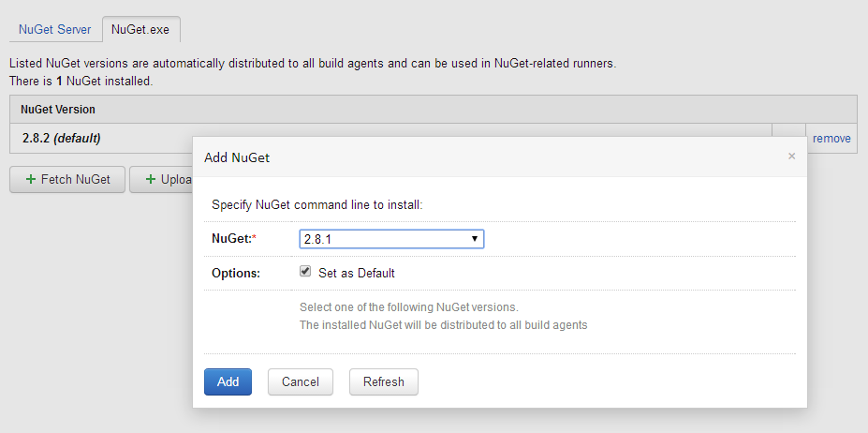Click remove link for NuGet 2.8.2
868x433 pixels.
[x=831, y=139]
